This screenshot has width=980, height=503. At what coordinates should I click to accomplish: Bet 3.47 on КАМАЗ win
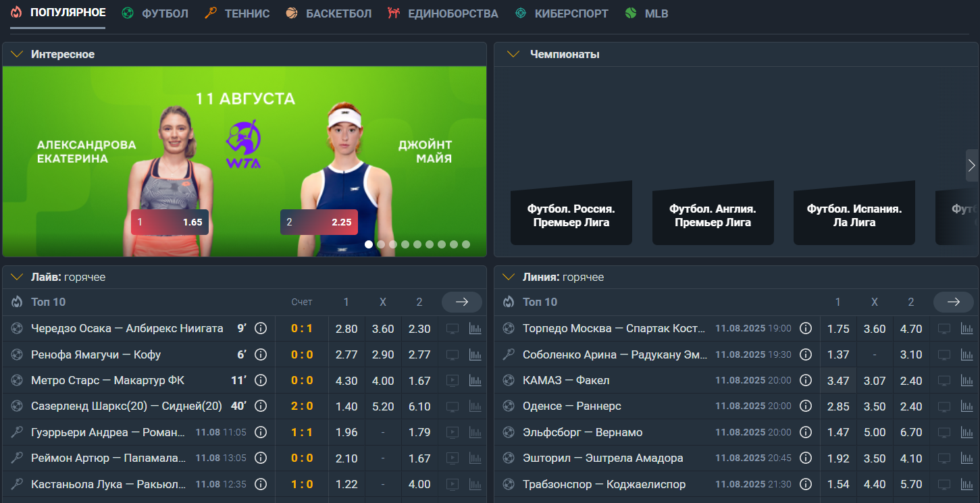click(x=838, y=381)
